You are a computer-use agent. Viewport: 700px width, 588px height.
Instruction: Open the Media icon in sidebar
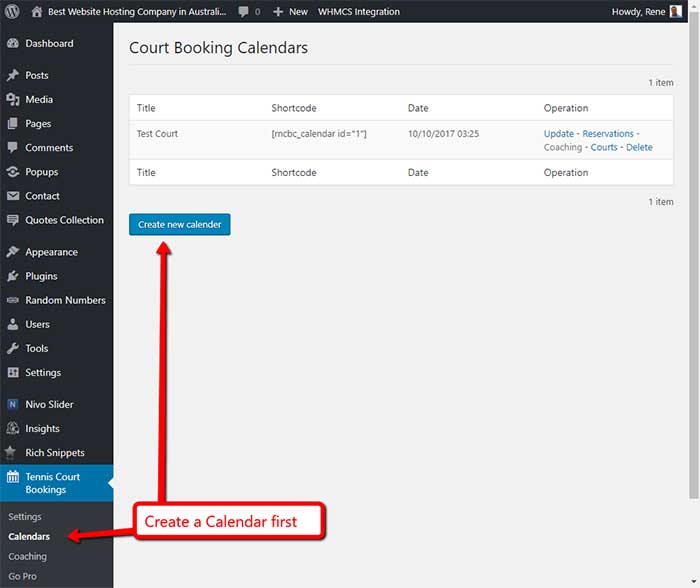point(13,99)
